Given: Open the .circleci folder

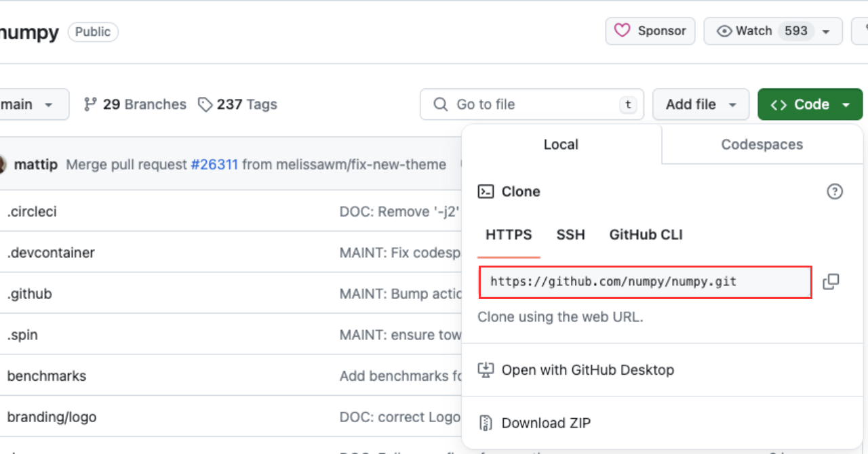Looking at the screenshot, I should point(32,211).
